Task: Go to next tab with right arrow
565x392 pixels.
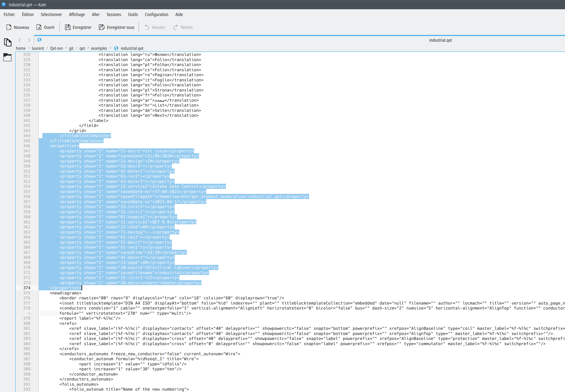Action: [29, 40]
